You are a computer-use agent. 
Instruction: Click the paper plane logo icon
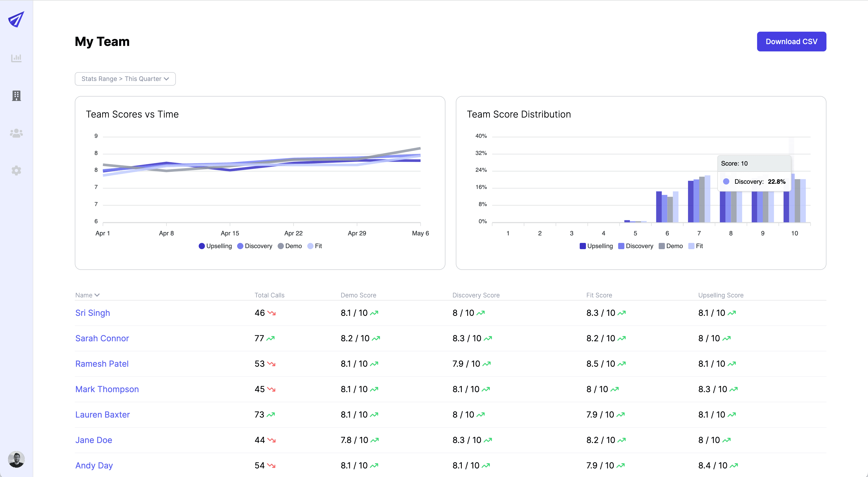(x=16, y=19)
